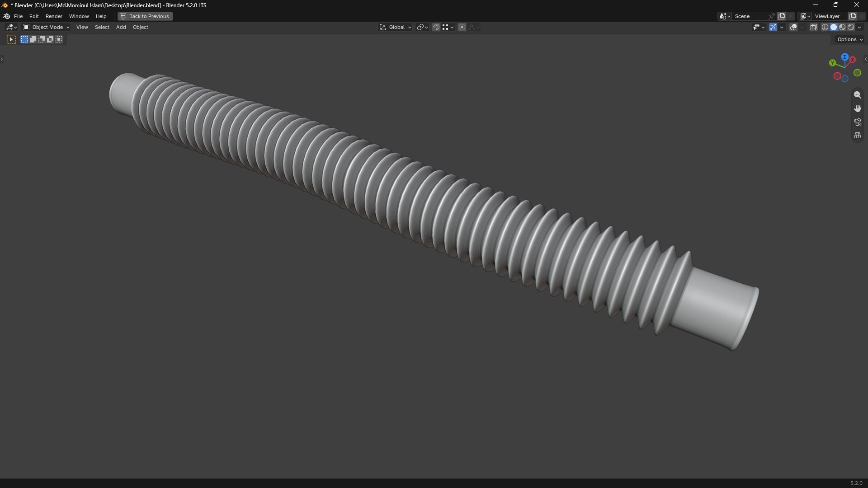Open the File menu
The image size is (868, 488).
(18, 16)
